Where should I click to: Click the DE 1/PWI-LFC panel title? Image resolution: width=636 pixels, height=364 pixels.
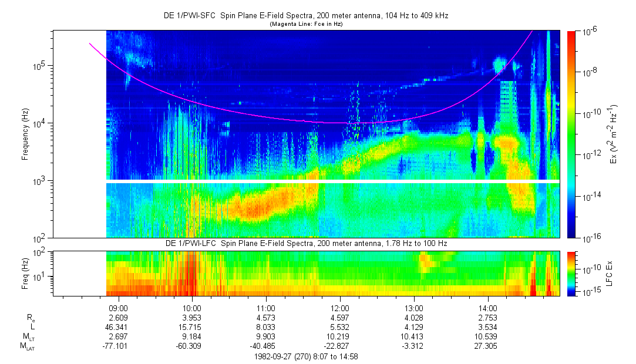click(x=305, y=243)
